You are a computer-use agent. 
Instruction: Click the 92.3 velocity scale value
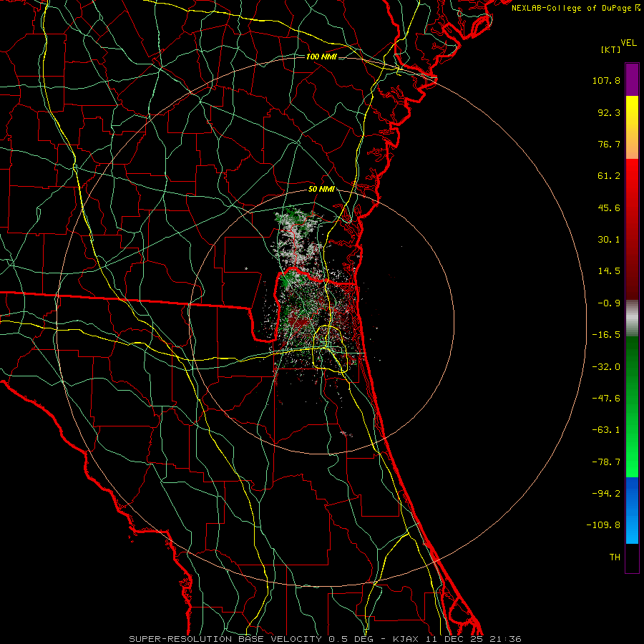(609, 112)
